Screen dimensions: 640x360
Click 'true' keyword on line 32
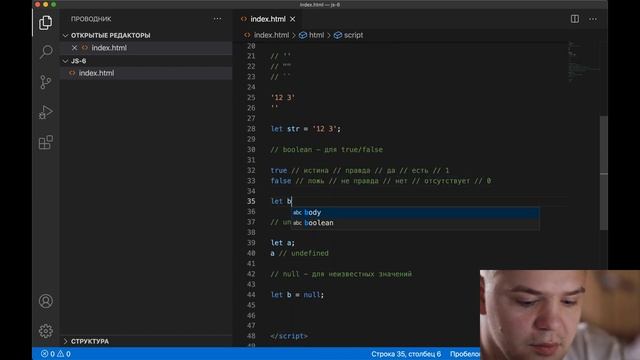coord(279,171)
